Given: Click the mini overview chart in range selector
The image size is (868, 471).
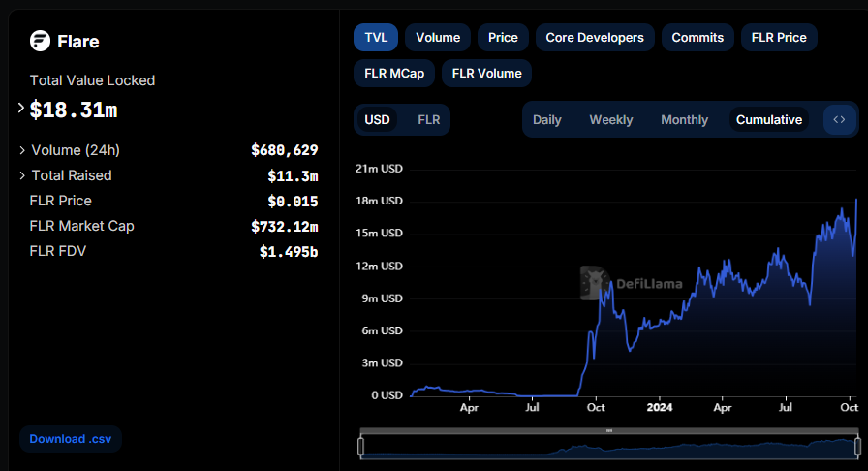Looking at the screenshot, I should [x=609, y=447].
